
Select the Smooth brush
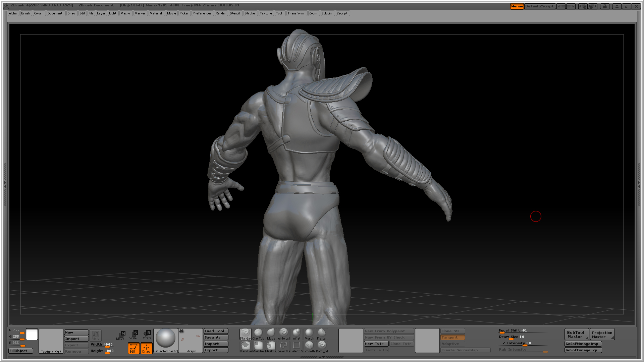pyautogui.click(x=309, y=347)
